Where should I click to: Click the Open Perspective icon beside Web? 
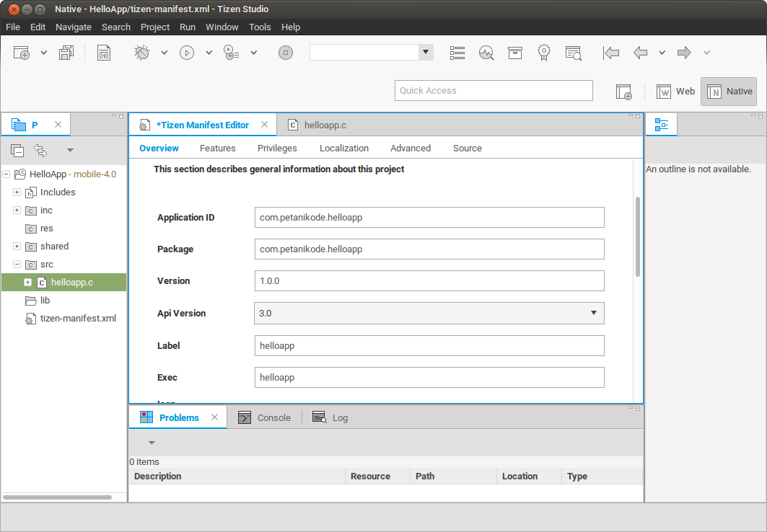coord(623,92)
